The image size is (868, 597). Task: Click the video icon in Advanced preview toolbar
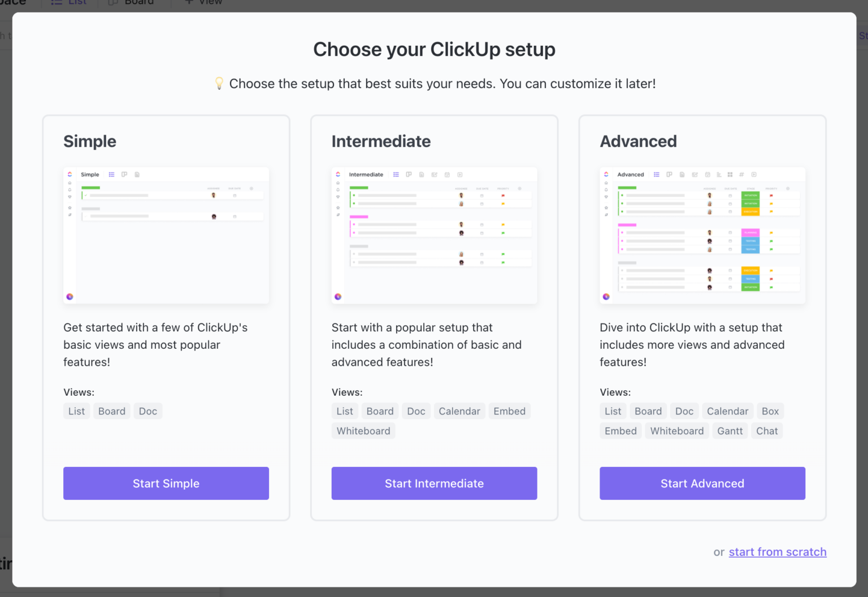(x=753, y=175)
